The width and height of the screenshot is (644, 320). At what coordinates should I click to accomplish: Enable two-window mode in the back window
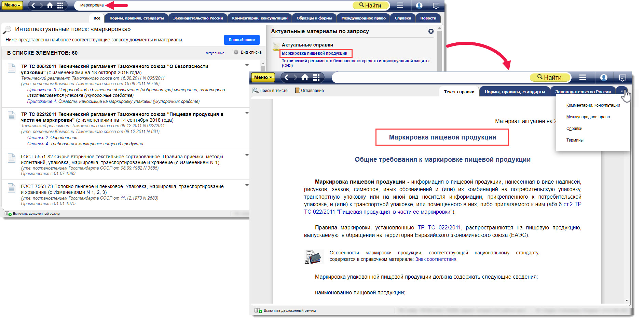pos(32,214)
